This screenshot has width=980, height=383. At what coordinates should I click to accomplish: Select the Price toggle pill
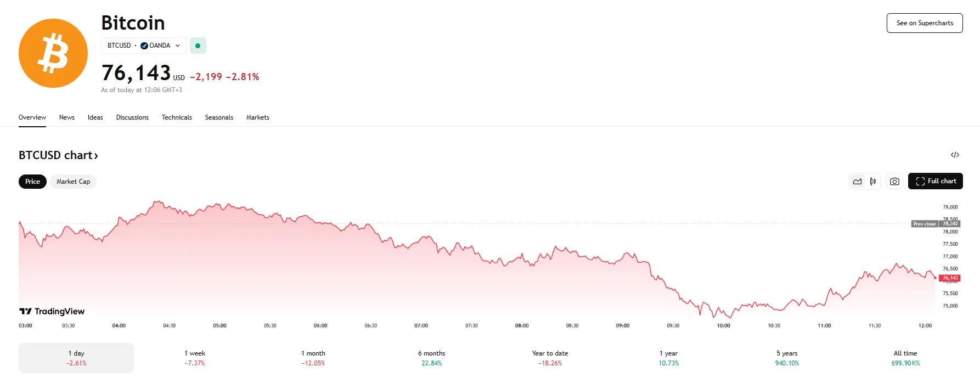[32, 182]
